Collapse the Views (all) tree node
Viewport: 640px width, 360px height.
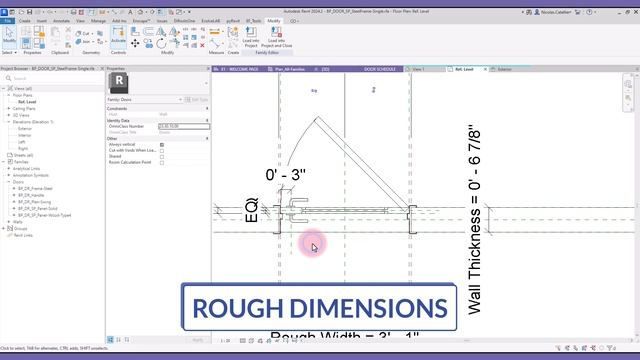(4, 89)
